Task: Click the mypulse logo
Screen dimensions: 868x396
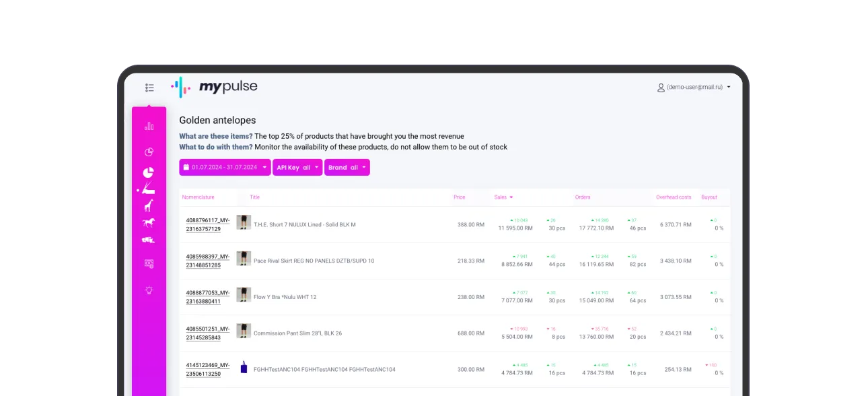Action: (214, 87)
